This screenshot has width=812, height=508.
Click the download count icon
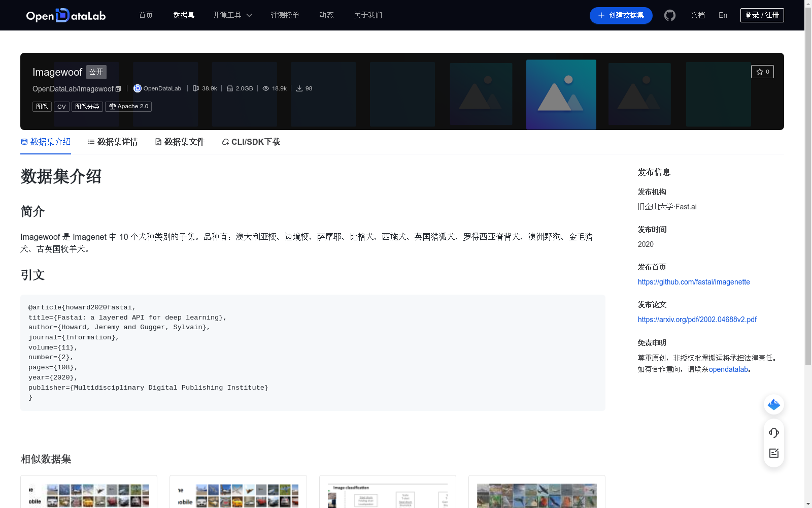pyautogui.click(x=299, y=88)
